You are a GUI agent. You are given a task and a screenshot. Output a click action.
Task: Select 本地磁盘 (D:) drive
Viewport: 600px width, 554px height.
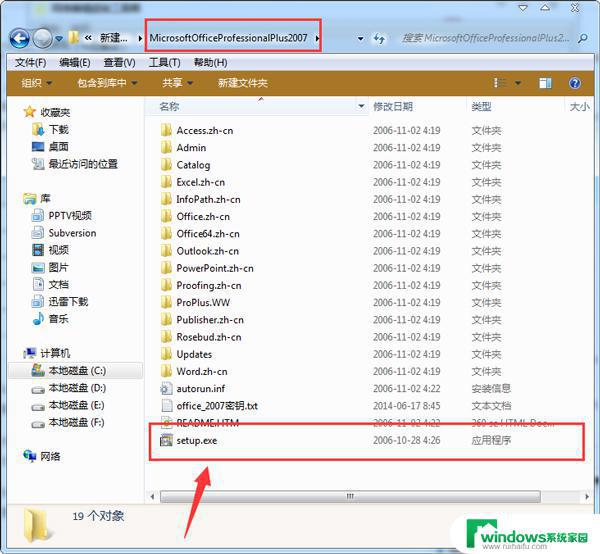[77, 388]
